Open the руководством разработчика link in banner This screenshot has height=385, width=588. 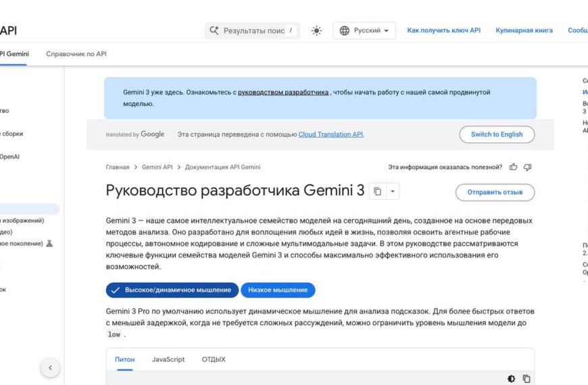point(283,93)
